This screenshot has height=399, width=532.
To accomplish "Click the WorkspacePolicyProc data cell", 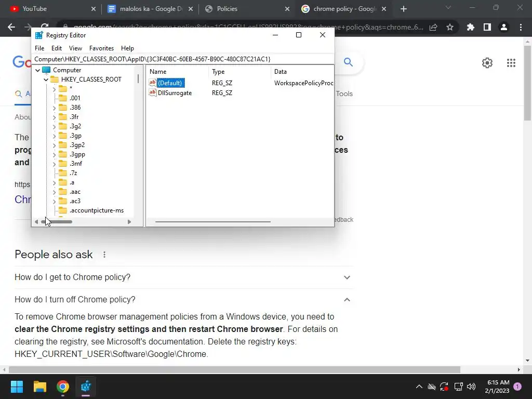I will (303, 83).
